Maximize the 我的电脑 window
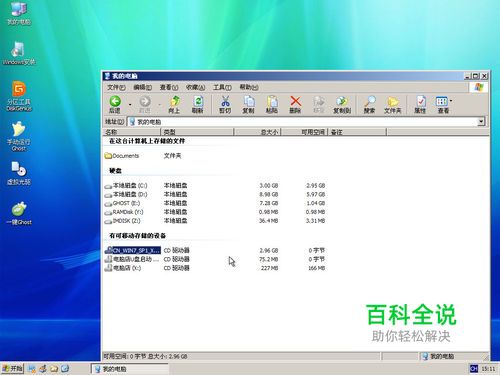Image resolution: width=500 pixels, height=375 pixels. point(476,76)
